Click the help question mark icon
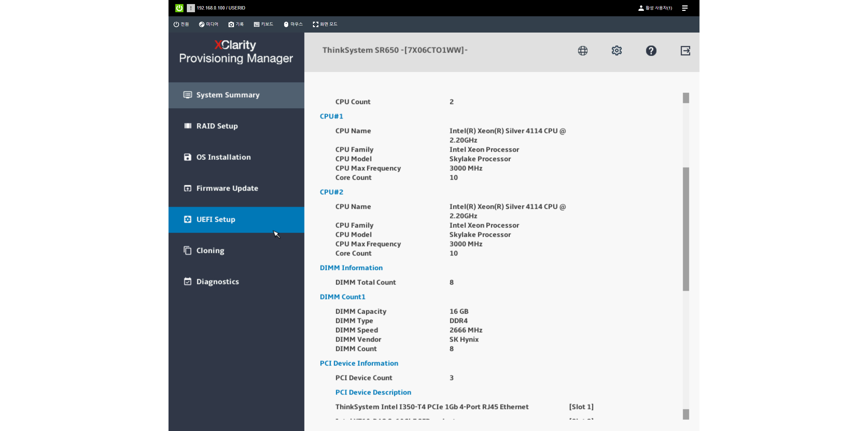 651,51
